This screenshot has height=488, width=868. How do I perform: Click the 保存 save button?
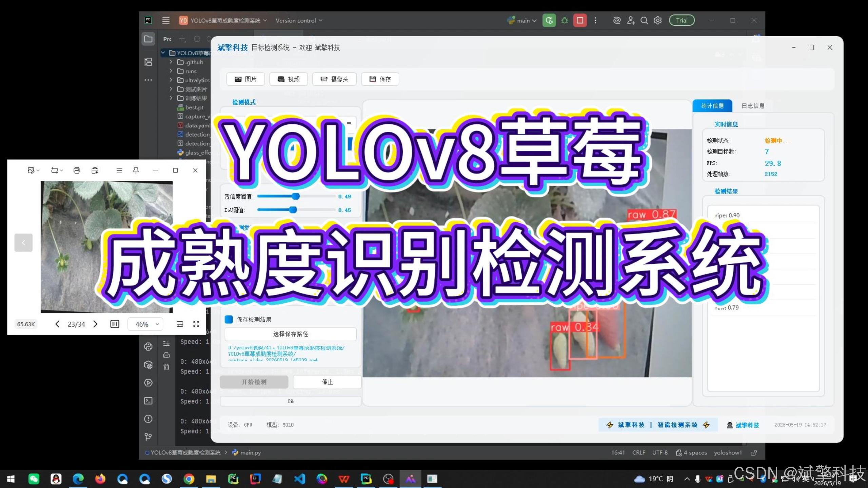point(380,79)
